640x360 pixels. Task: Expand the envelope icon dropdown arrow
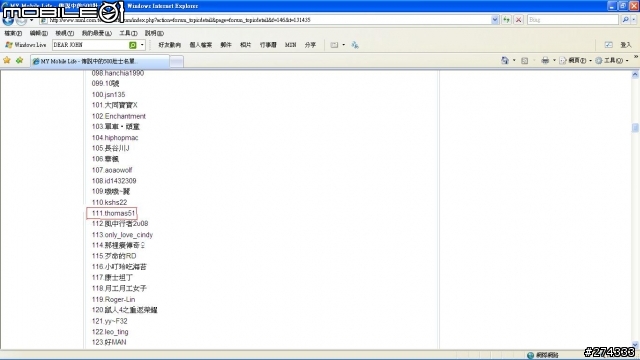343,45
